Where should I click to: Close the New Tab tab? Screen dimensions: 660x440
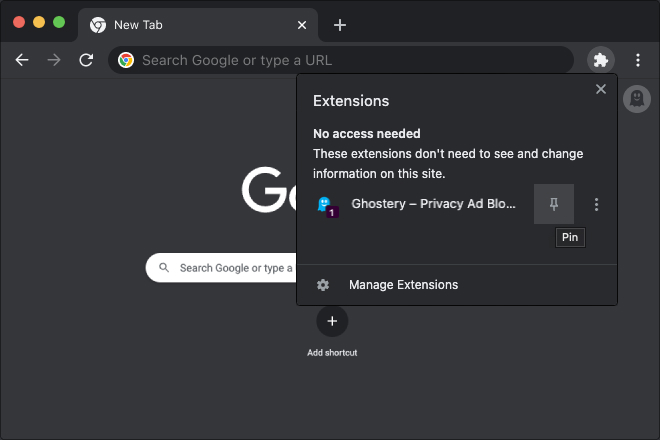coord(302,25)
